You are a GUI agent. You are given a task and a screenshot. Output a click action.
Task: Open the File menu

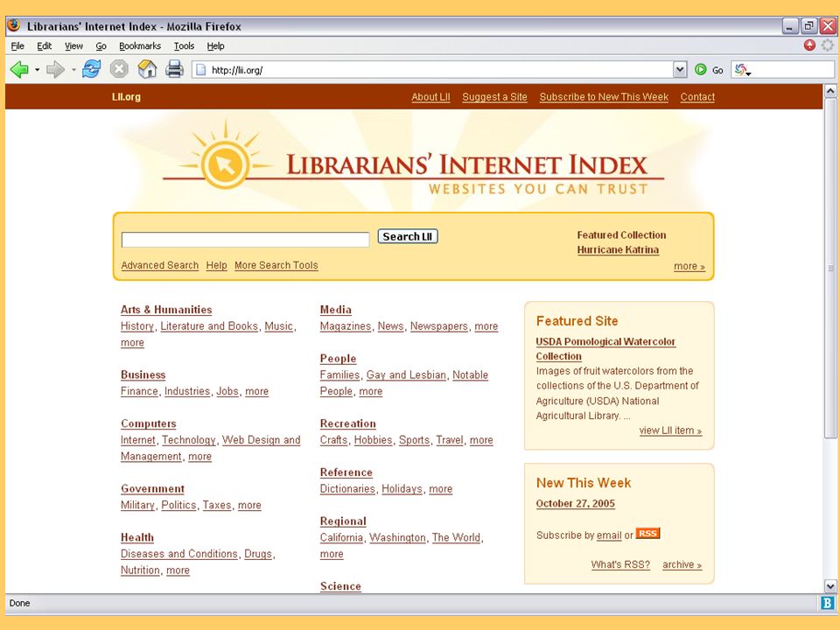click(x=17, y=46)
